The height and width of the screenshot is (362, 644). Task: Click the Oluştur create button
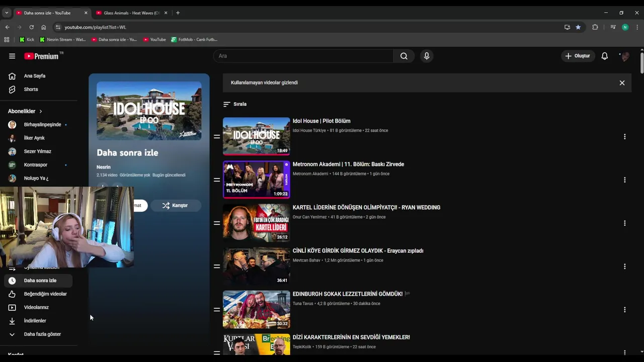578,56
